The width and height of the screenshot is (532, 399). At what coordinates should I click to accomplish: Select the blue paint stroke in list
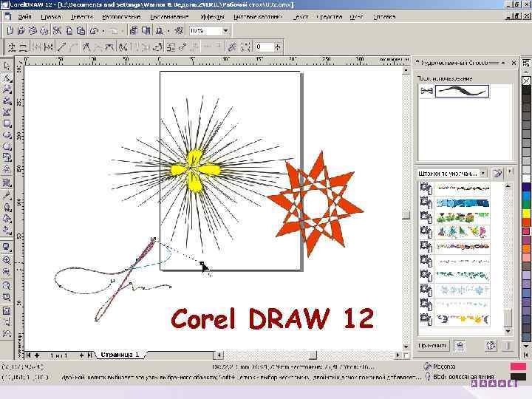(463, 203)
